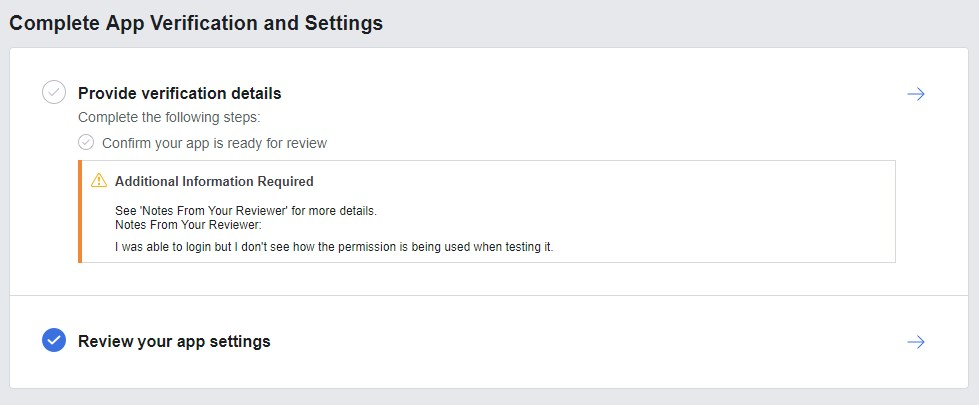Click the divider line between the two sections
The width and height of the screenshot is (979, 405).
coord(489,296)
